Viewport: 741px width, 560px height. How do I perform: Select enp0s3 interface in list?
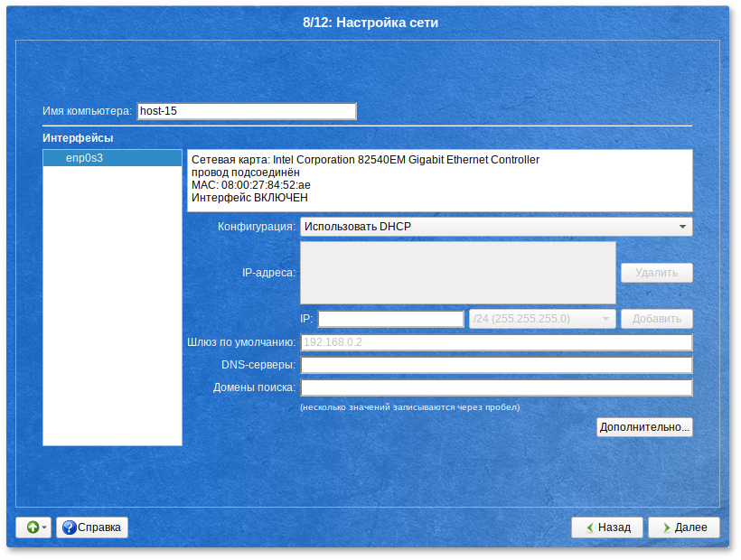point(112,158)
